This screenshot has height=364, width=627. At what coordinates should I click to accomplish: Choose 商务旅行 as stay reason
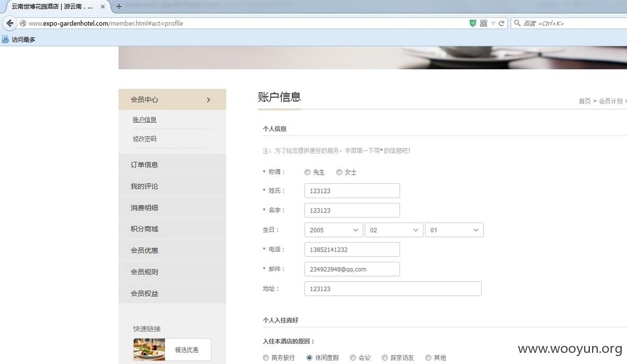coord(266,358)
